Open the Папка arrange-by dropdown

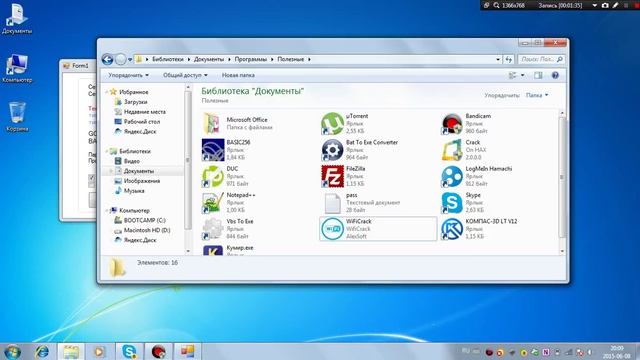click(537, 95)
